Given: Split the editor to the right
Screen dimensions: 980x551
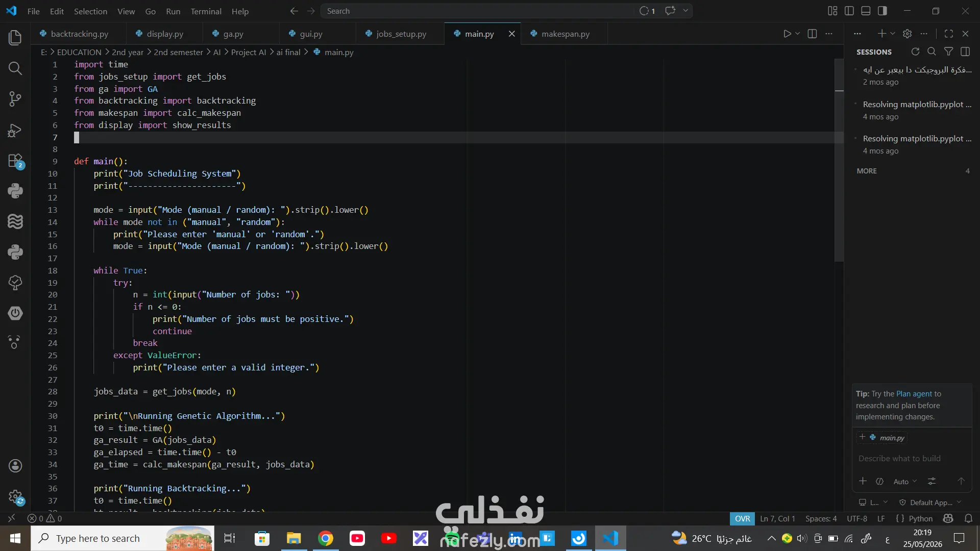Looking at the screenshot, I should click(x=812, y=34).
